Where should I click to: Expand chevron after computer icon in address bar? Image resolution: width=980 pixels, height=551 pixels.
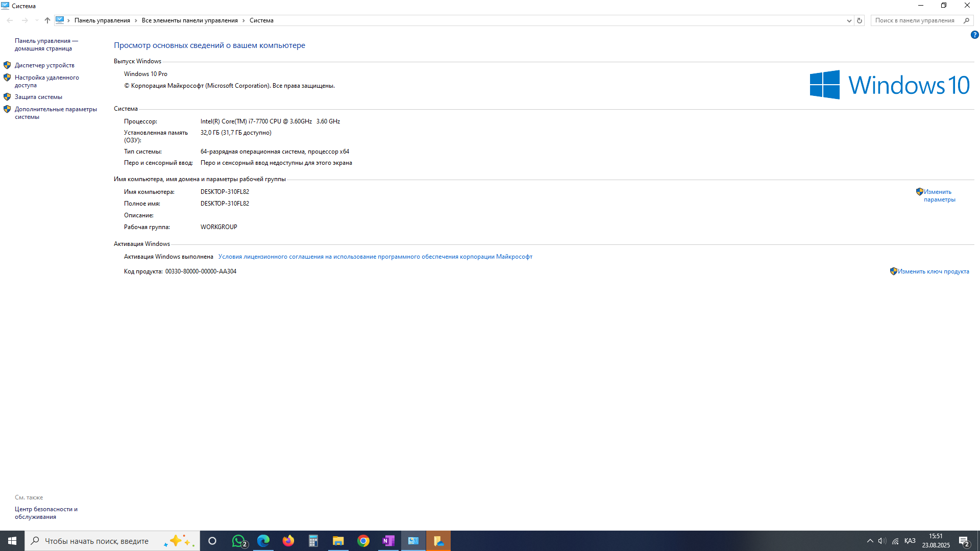pyautogui.click(x=68, y=20)
